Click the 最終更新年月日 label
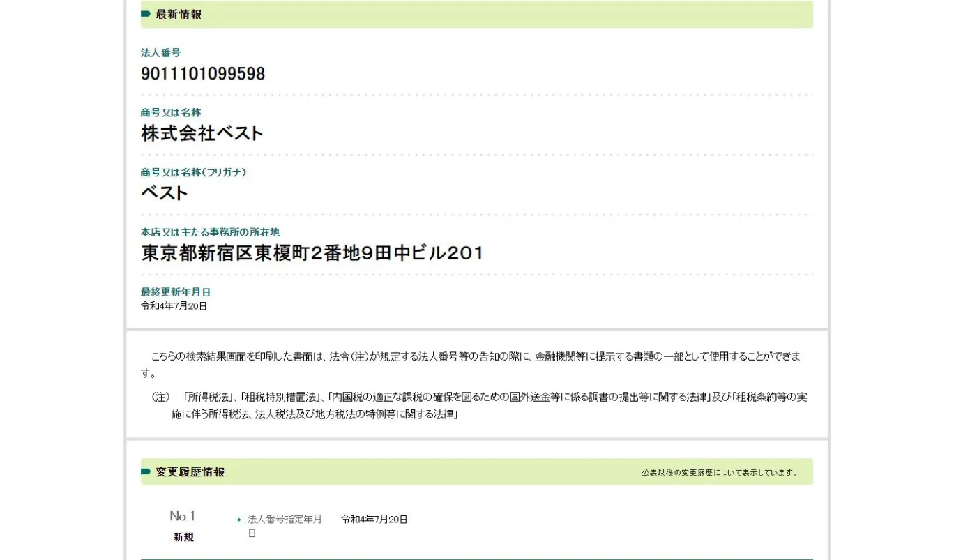The width and height of the screenshot is (954, 560). tap(176, 292)
